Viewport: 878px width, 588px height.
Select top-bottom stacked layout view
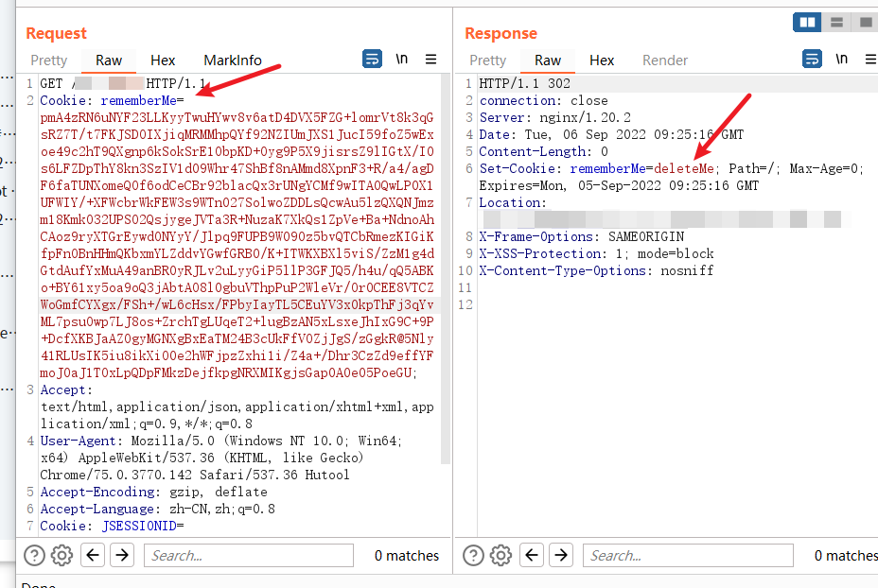[836, 23]
